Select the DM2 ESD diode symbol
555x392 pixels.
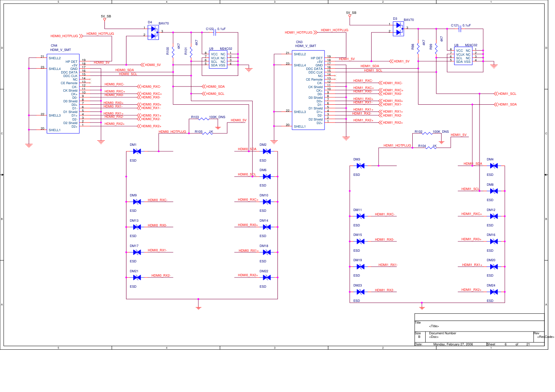point(267,151)
